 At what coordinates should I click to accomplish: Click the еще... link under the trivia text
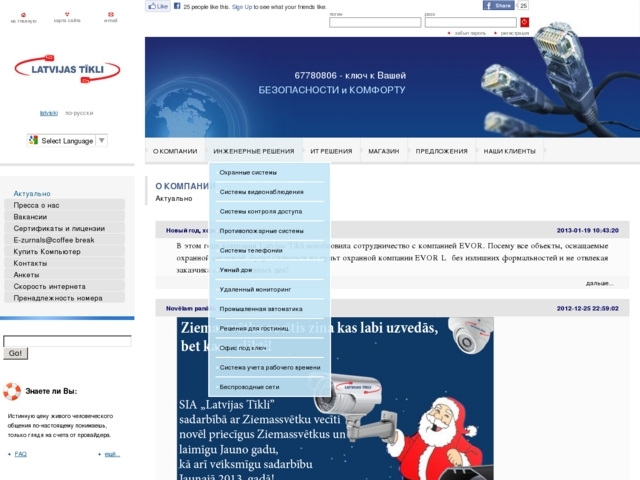pyautogui.click(x=112, y=454)
